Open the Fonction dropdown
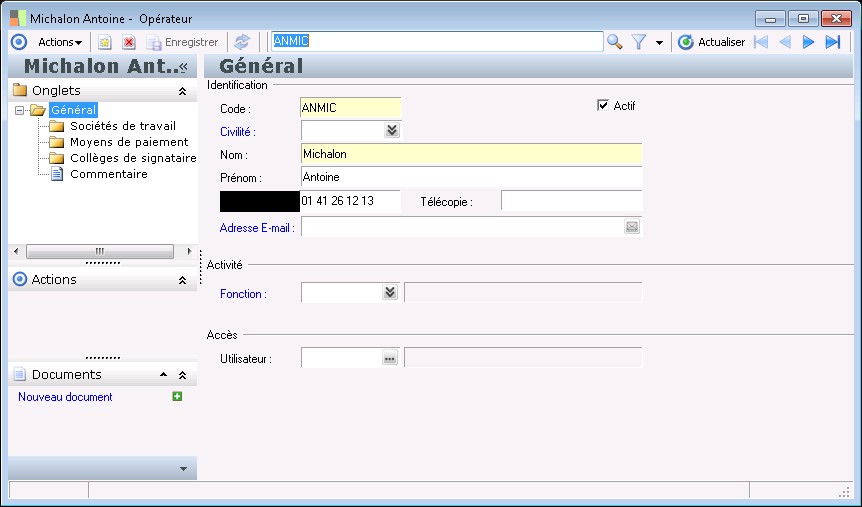Screen dimensions: 862x507 pyautogui.click(x=390, y=292)
